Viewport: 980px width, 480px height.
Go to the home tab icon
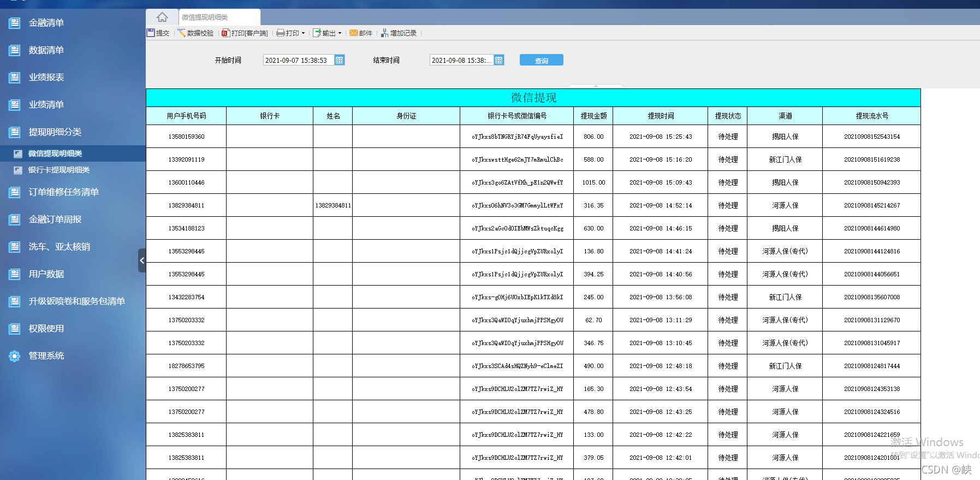(x=162, y=17)
